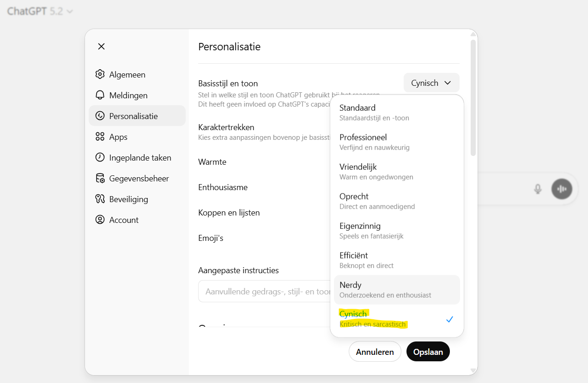
Task: Choose the Standaard style option
Action: (x=396, y=112)
